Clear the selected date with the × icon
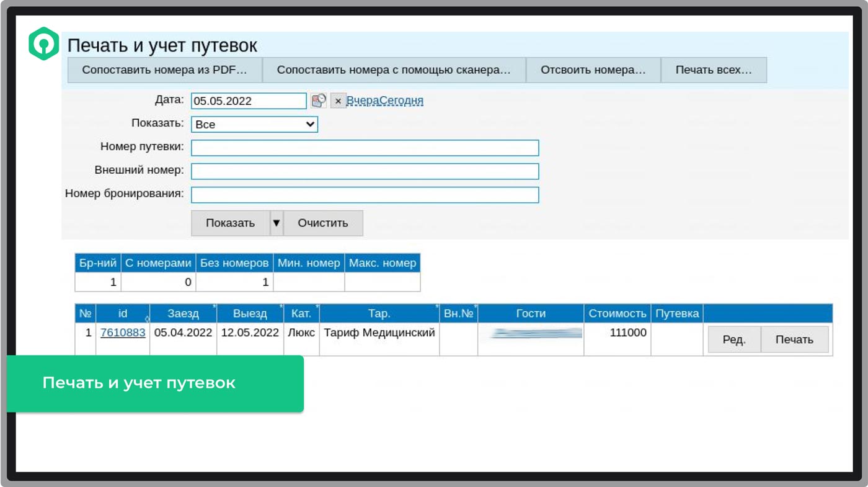Image resolution: width=868 pixels, height=487 pixels. 339,101
